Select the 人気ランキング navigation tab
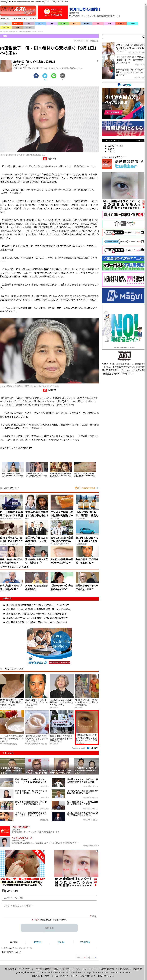This screenshot has height=980, width=147. 17,24
